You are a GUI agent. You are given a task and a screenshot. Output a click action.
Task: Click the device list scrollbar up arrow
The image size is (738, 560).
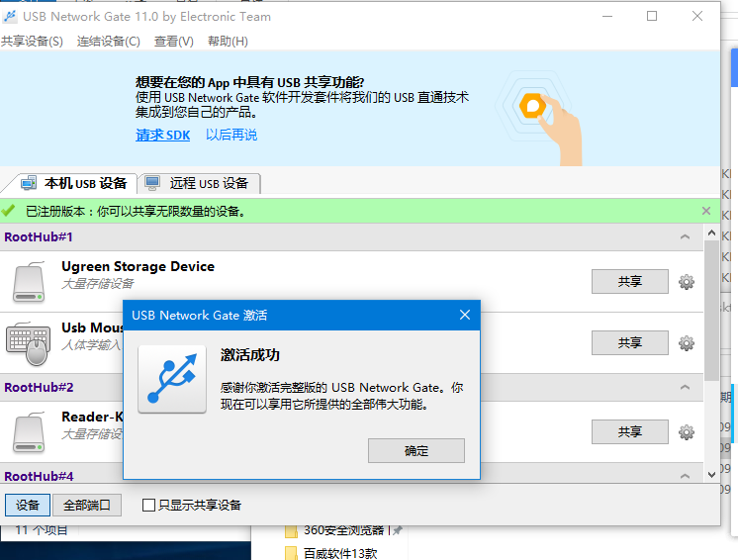(711, 233)
